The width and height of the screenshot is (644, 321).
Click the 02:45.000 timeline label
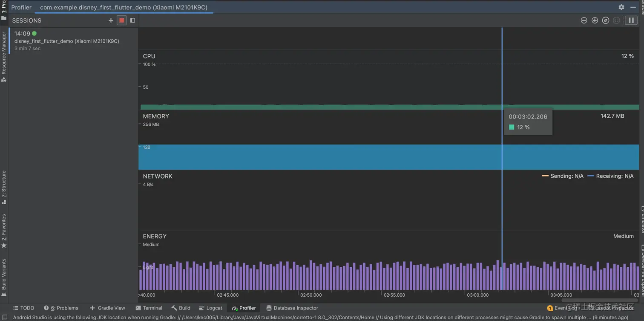pyautogui.click(x=228, y=295)
